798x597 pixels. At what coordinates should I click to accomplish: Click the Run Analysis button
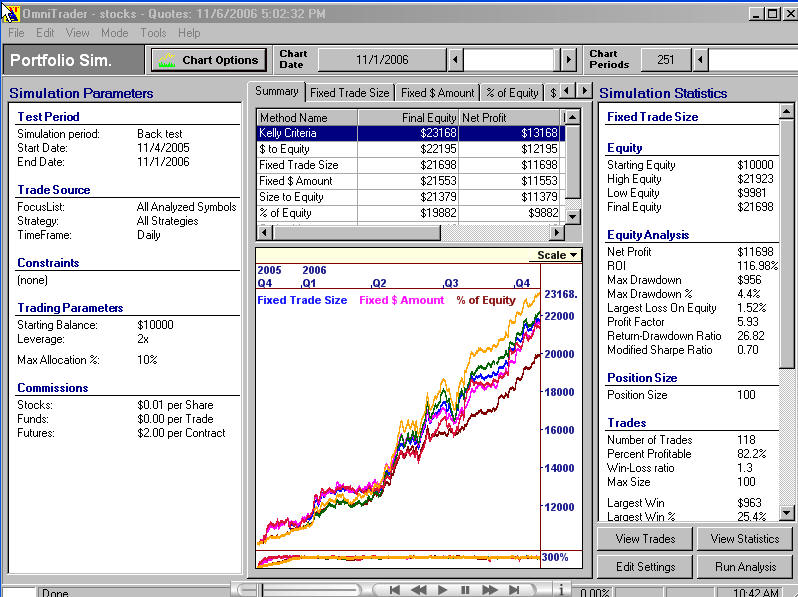point(745,566)
